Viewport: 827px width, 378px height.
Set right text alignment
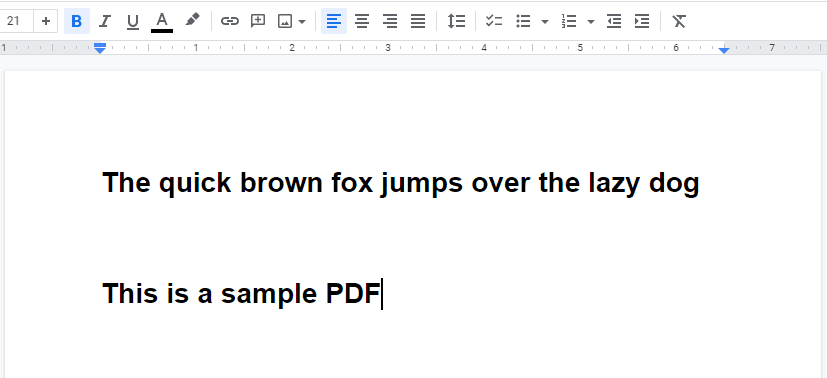[x=390, y=21]
